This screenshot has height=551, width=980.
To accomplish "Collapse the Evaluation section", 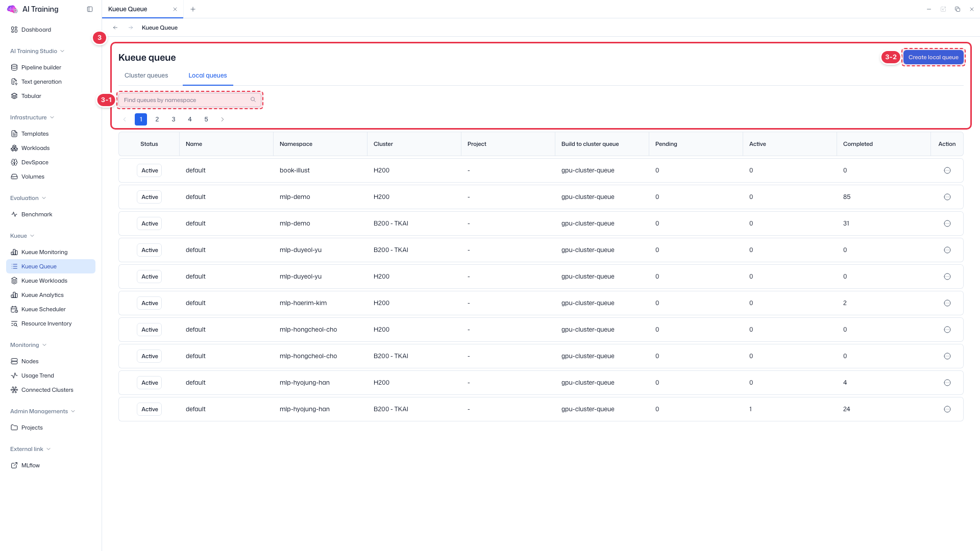I will [x=28, y=198].
